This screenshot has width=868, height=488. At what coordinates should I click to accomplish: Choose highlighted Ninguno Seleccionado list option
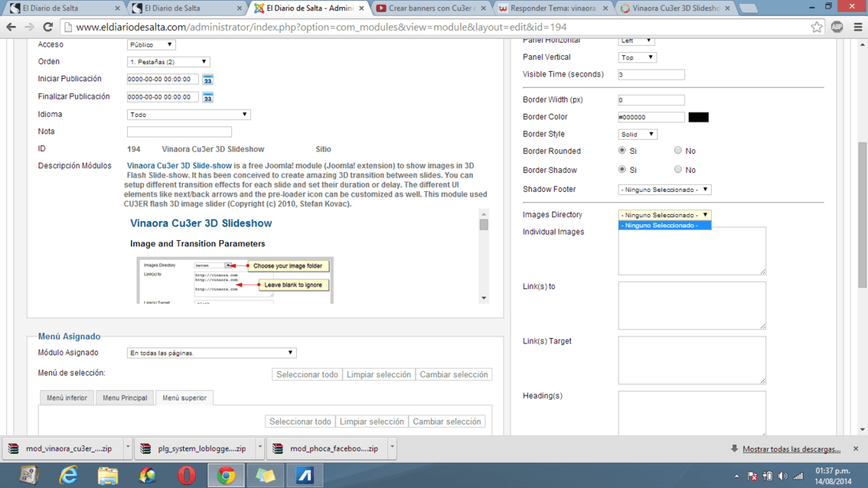coord(664,225)
